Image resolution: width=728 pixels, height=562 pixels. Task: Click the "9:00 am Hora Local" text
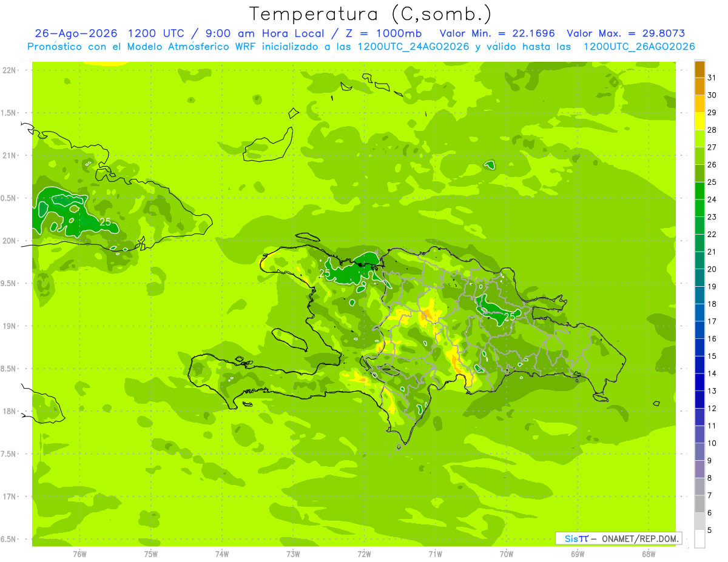point(266,34)
